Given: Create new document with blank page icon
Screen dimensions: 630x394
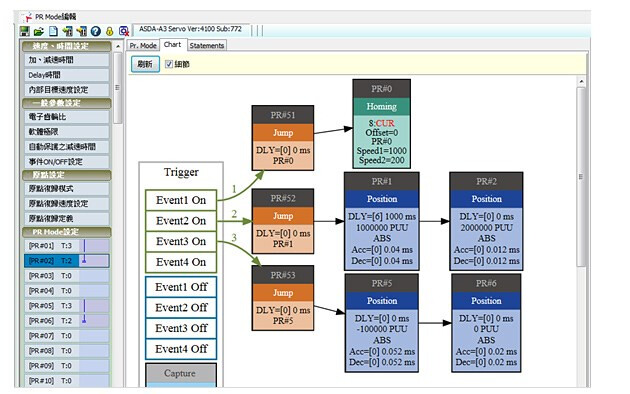Looking at the screenshot, I should pyautogui.click(x=53, y=31).
